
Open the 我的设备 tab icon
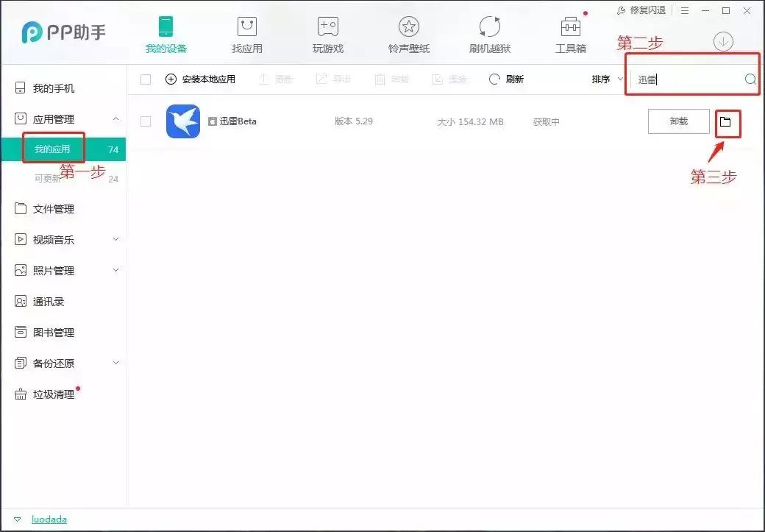click(165, 28)
